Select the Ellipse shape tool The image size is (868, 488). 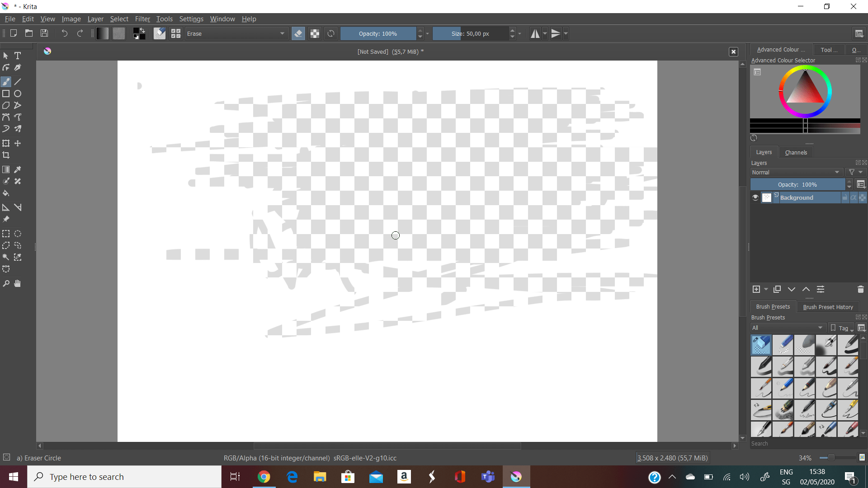pos(18,94)
